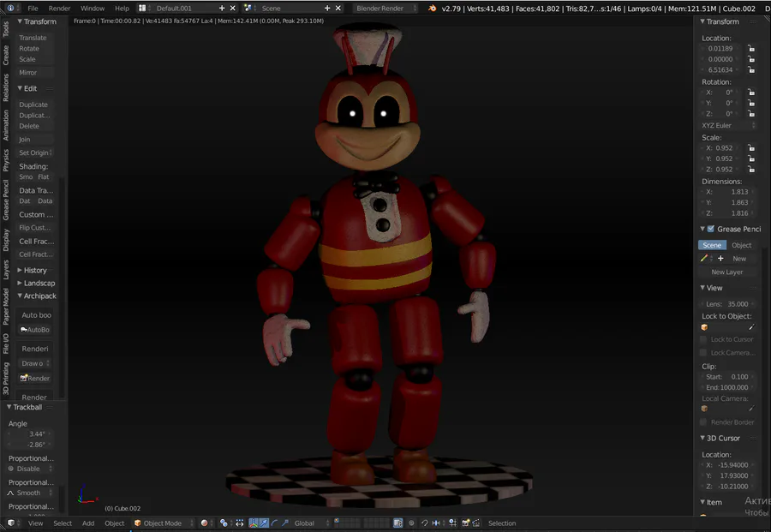Click the Duplicate button
This screenshot has height=532, width=771.
coord(35,105)
